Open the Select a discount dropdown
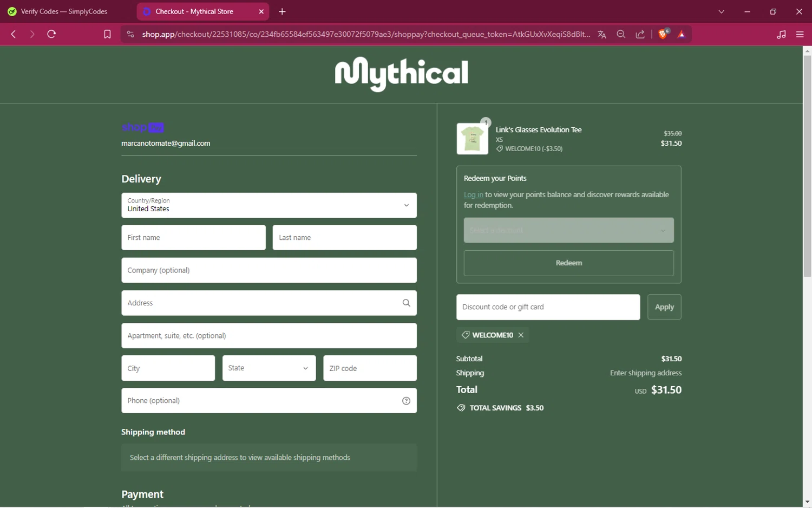The width and height of the screenshot is (812, 508). click(x=569, y=230)
